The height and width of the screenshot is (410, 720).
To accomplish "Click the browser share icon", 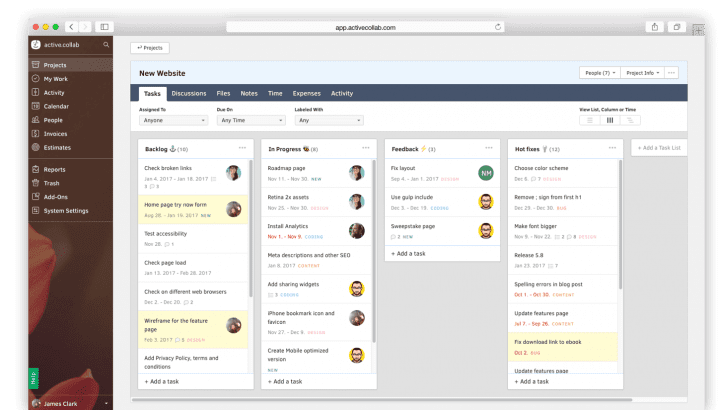I will click(653, 27).
